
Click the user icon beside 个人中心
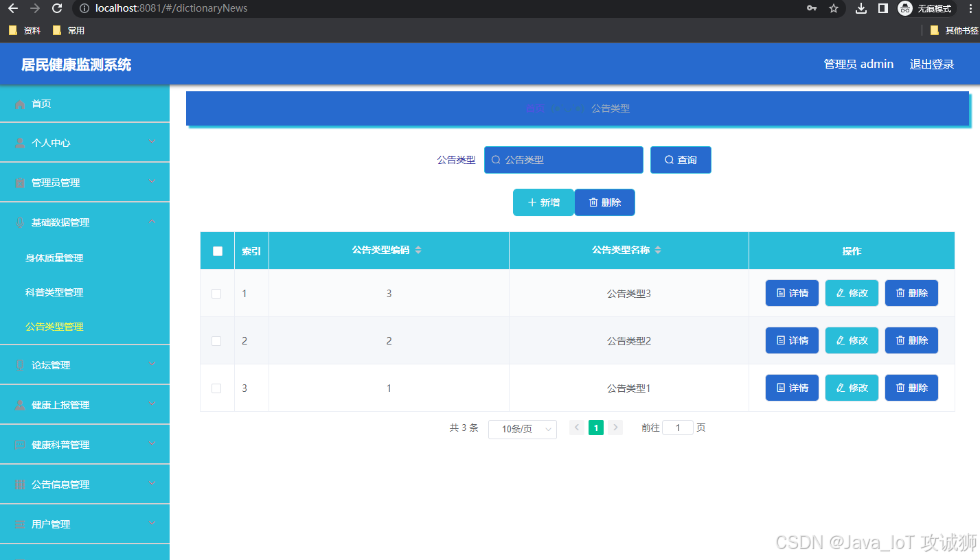pyautogui.click(x=20, y=143)
